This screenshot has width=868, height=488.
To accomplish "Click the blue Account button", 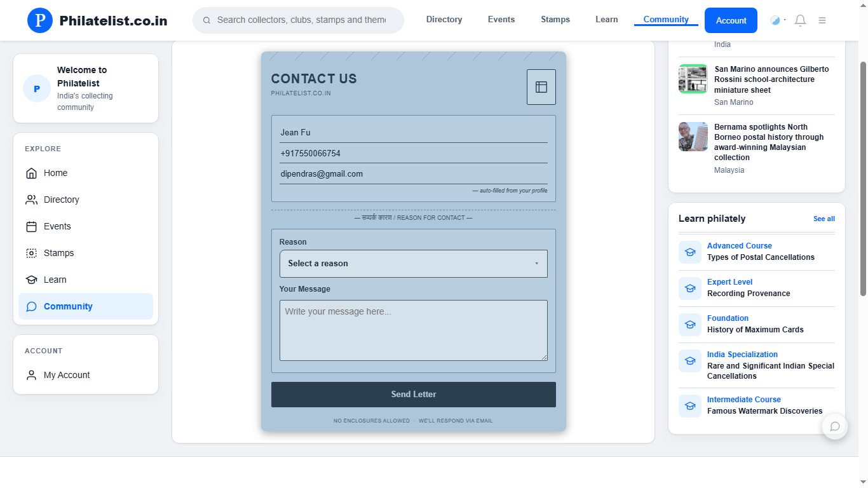I will [x=731, y=20].
